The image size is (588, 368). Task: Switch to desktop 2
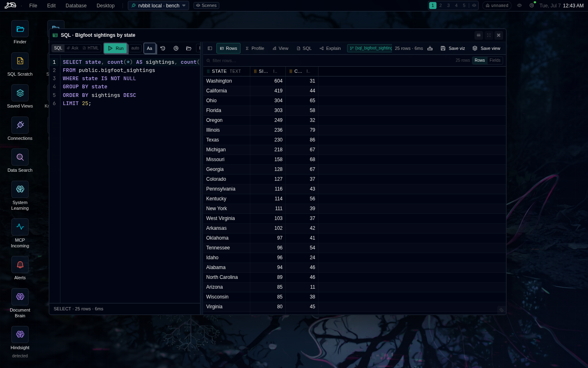pyautogui.click(x=441, y=5)
